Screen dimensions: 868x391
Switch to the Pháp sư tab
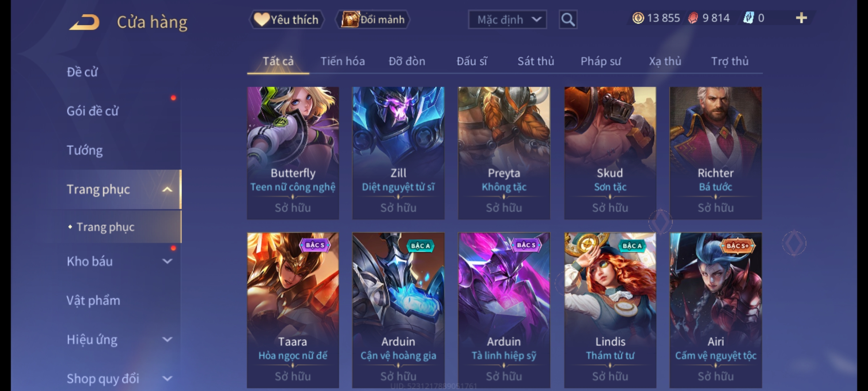(x=601, y=61)
